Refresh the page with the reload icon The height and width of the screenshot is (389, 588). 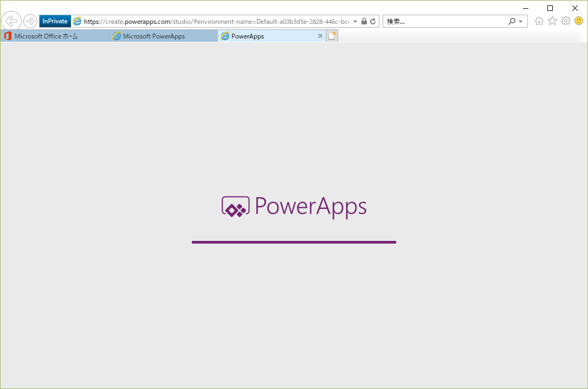coord(373,21)
